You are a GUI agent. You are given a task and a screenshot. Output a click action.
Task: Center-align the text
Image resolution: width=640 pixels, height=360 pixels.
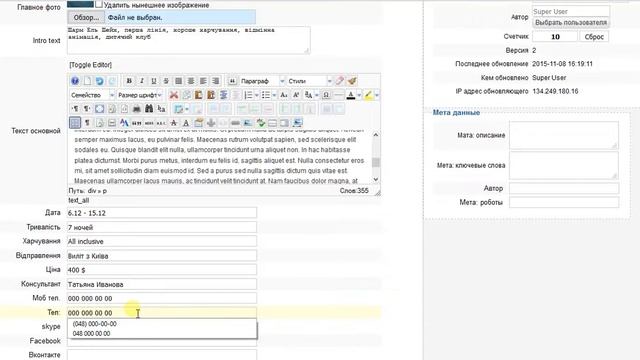(x=191, y=81)
